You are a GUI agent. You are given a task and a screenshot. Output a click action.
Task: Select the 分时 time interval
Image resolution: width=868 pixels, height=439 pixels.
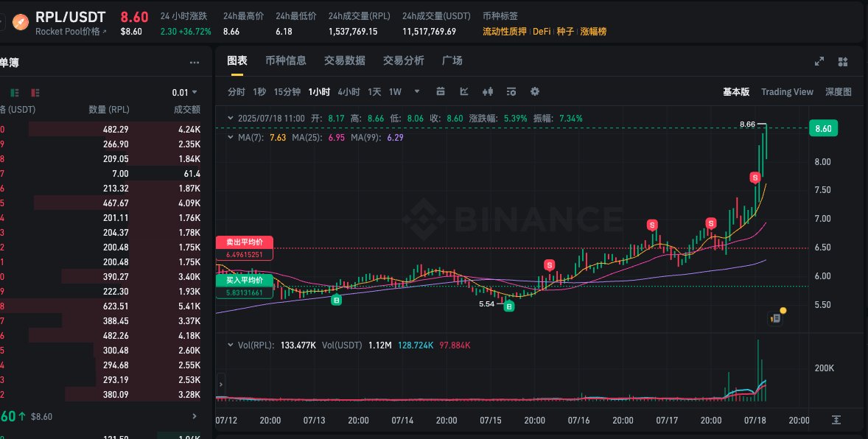tap(237, 92)
